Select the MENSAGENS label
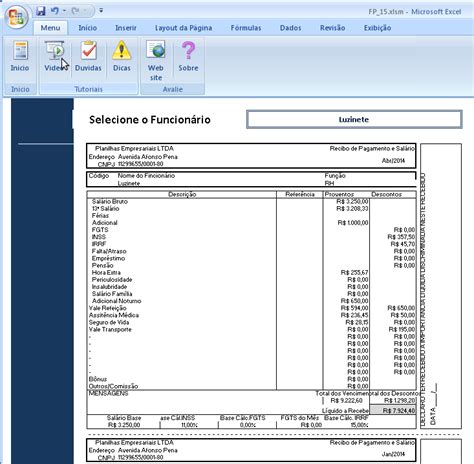The image size is (474, 464). coord(108,393)
